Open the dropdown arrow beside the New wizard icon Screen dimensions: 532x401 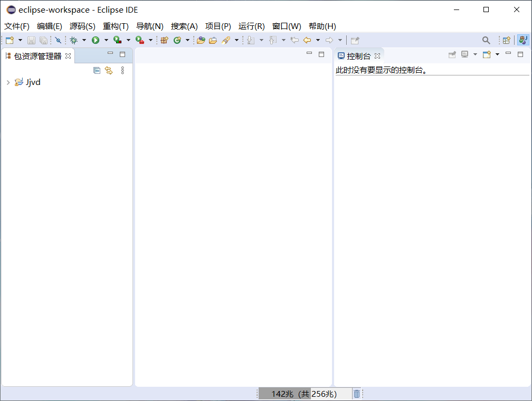click(20, 40)
